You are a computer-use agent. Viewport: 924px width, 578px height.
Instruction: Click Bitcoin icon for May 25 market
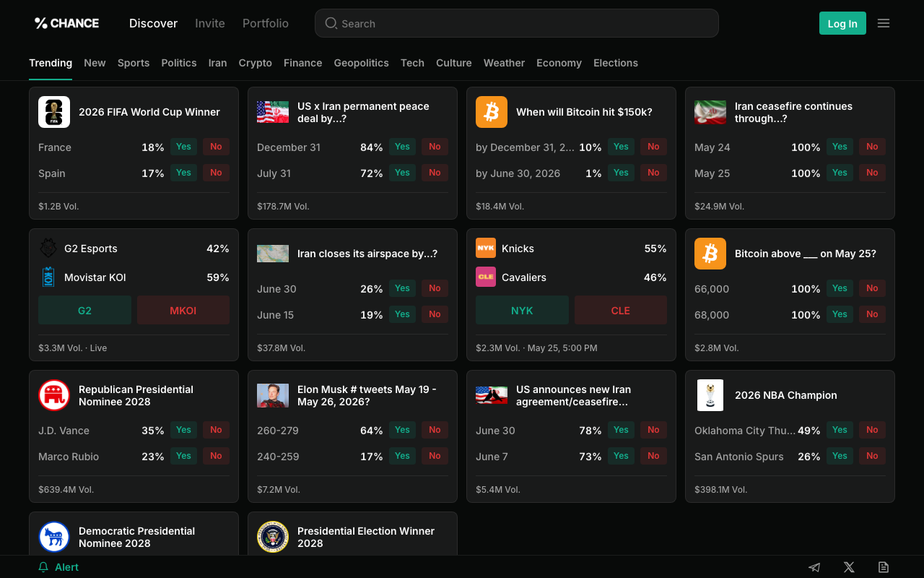pos(710,254)
